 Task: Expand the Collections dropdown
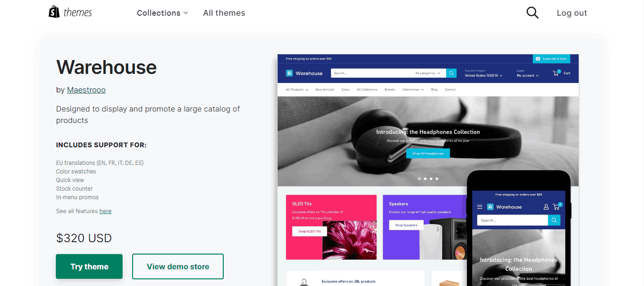pyautogui.click(x=162, y=13)
